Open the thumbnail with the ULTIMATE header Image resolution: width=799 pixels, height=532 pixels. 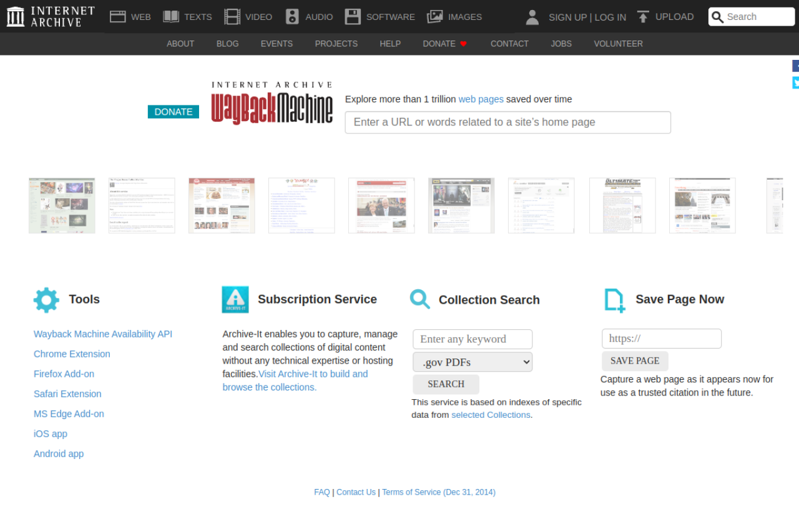tap(622, 206)
